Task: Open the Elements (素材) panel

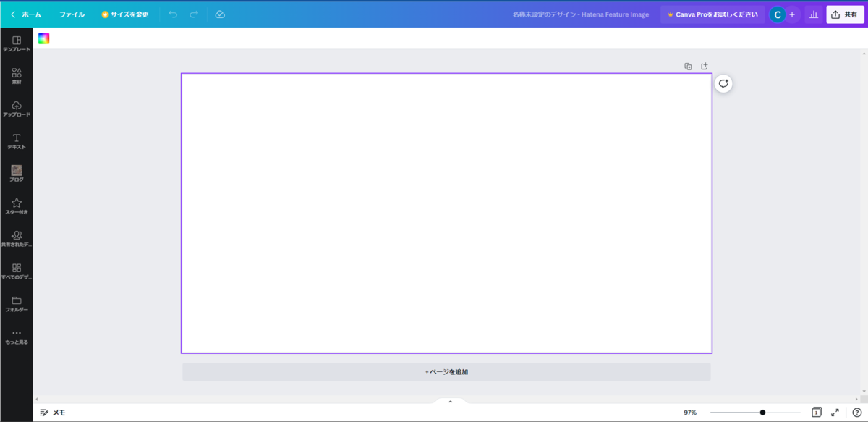Action: tap(17, 76)
